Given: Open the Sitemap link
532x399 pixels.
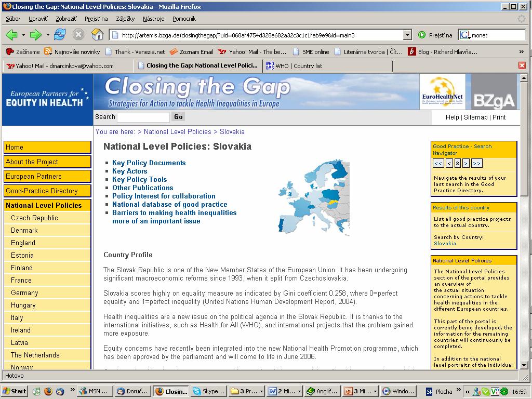Looking at the screenshot, I should point(475,117).
